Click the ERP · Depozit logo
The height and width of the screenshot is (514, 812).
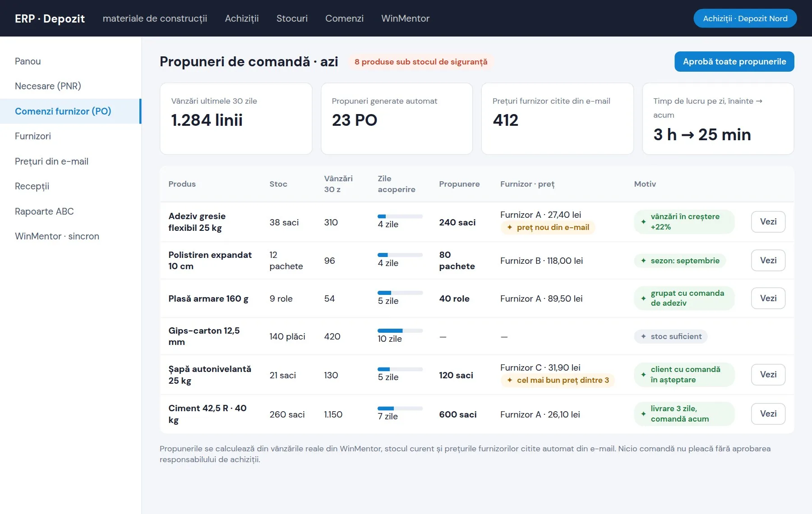click(50, 18)
